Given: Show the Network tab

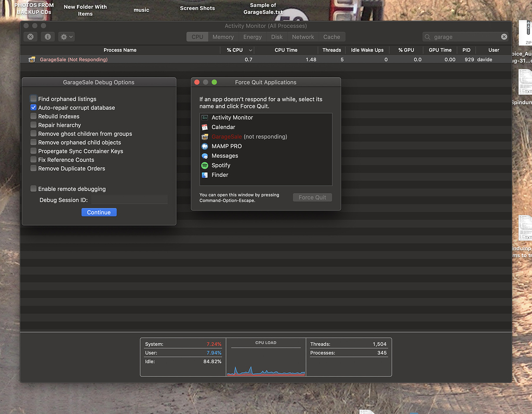Looking at the screenshot, I should coord(303,37).
